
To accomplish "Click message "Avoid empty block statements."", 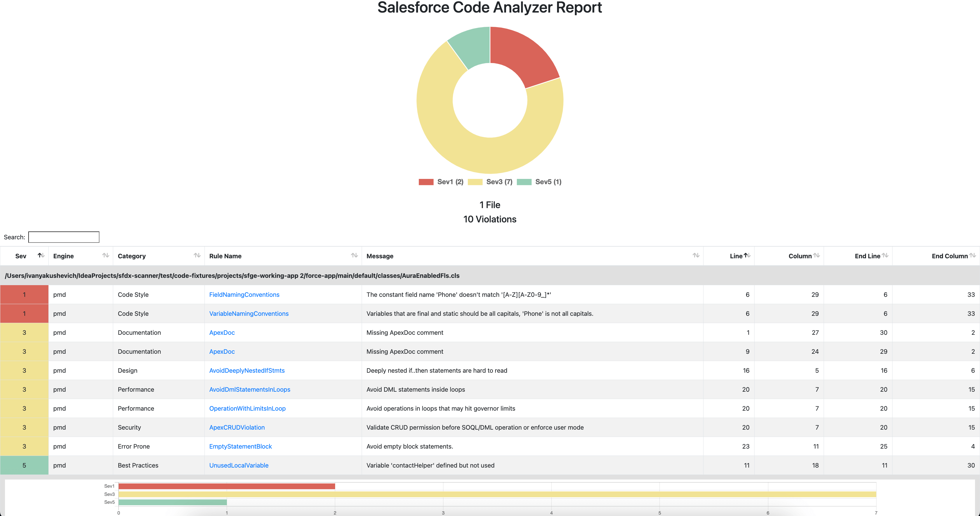I will pyautogui.click(x=410, y=446).
